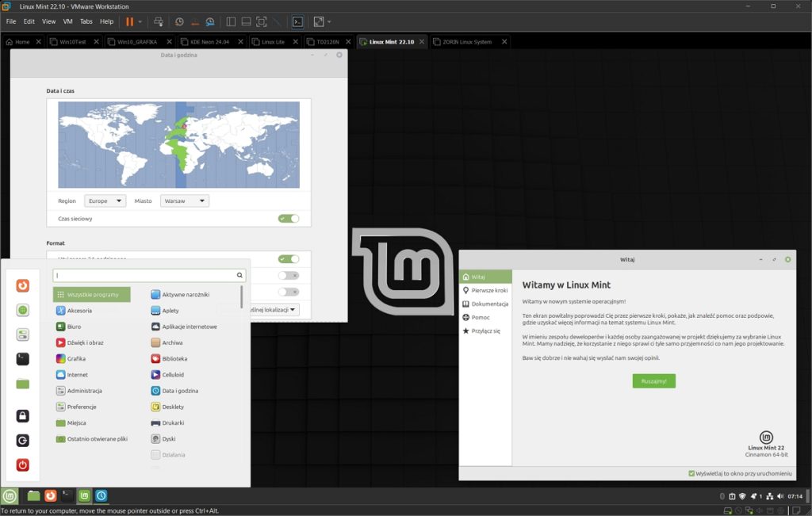Open Linux Mint menu from the taskbar

(8, 495)
